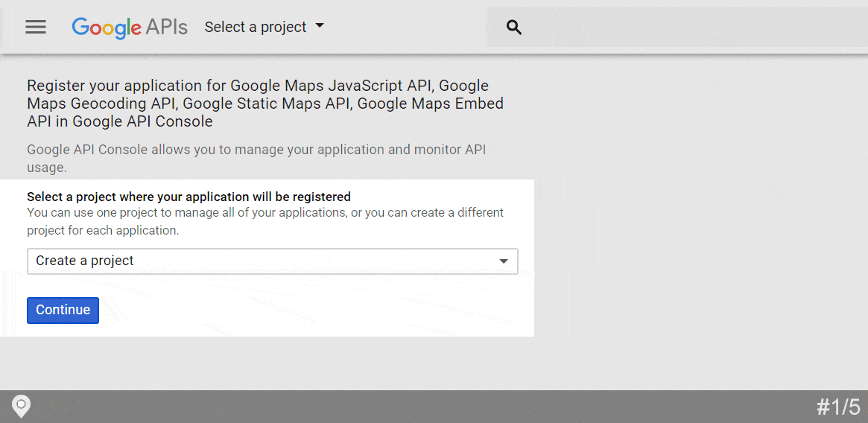Click the Google APIs logo
This screenshot has height=423, width=868.
pos(130,27)
